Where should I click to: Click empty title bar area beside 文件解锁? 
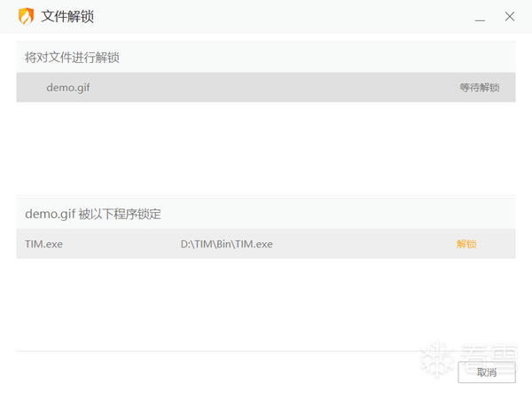click(282, 16)
